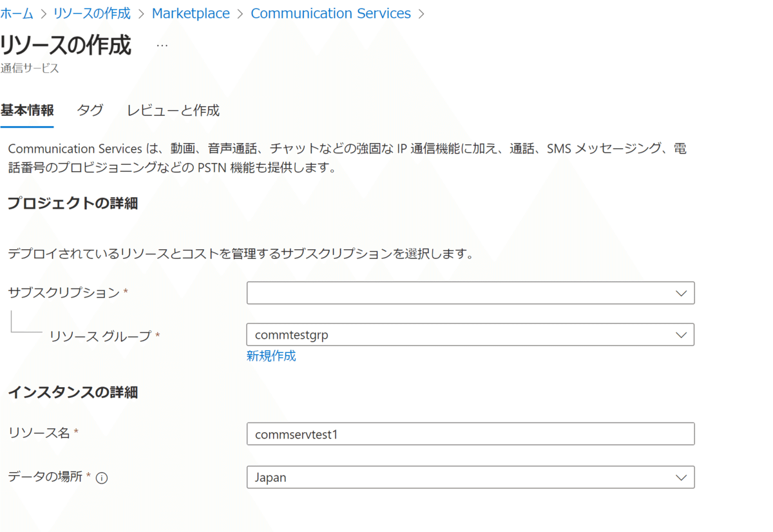
Task: Click the インスタンスの詳細 heading
Action: [73, 392]
